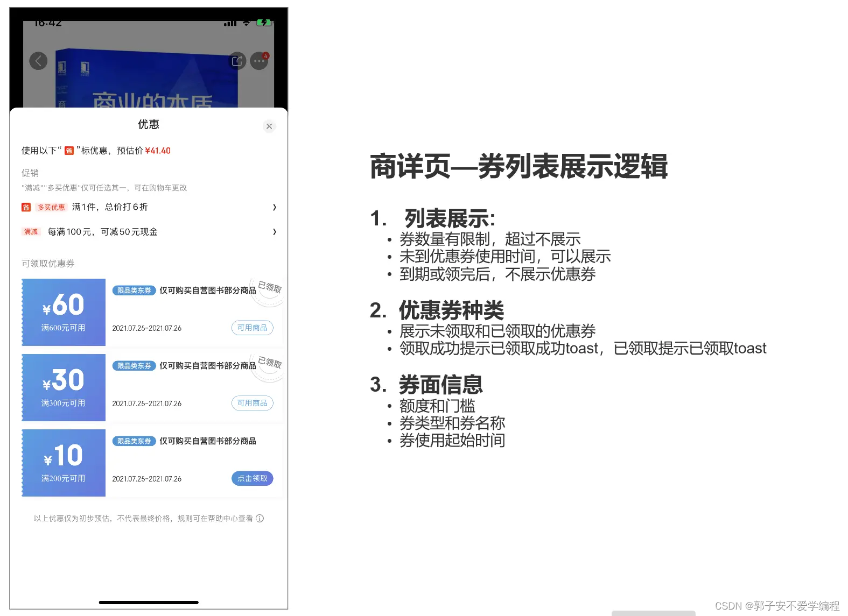
Task: Tap the 限品类东券 tag on the ¥30 coupon
Action: tap(134, 366)
